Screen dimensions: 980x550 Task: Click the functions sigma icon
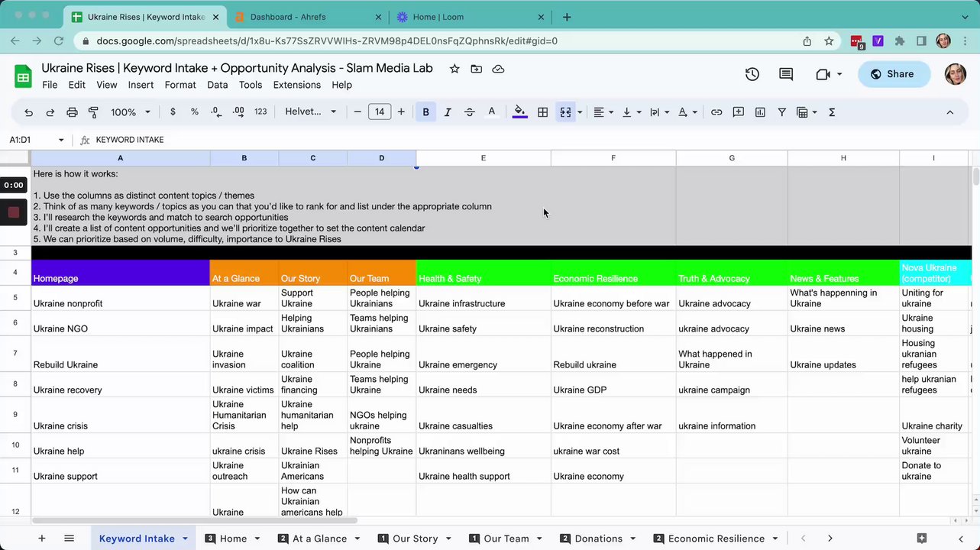832,112
